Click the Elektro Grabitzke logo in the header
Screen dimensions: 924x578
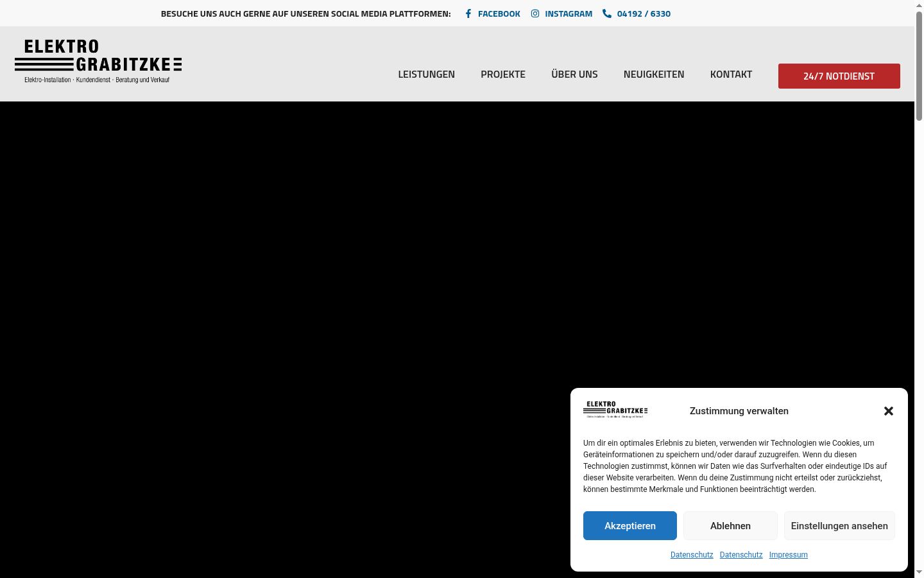tap(98, 62)
